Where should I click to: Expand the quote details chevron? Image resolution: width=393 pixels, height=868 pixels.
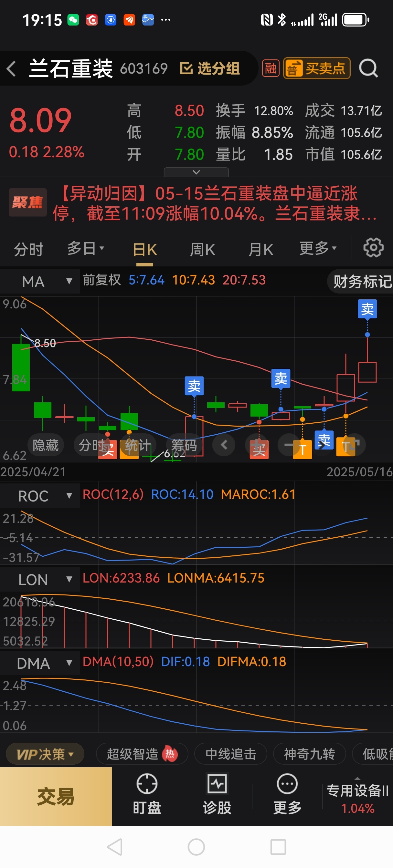[x=196, y=172]
